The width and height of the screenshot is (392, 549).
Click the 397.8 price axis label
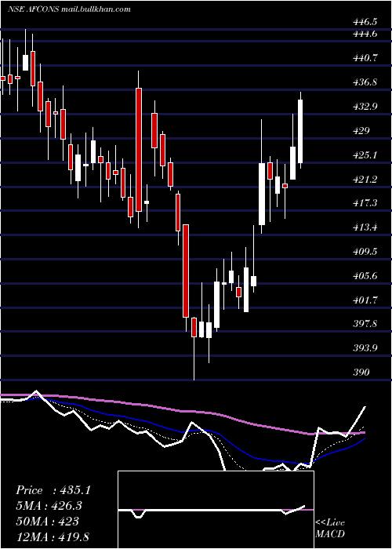coord(365,324)
